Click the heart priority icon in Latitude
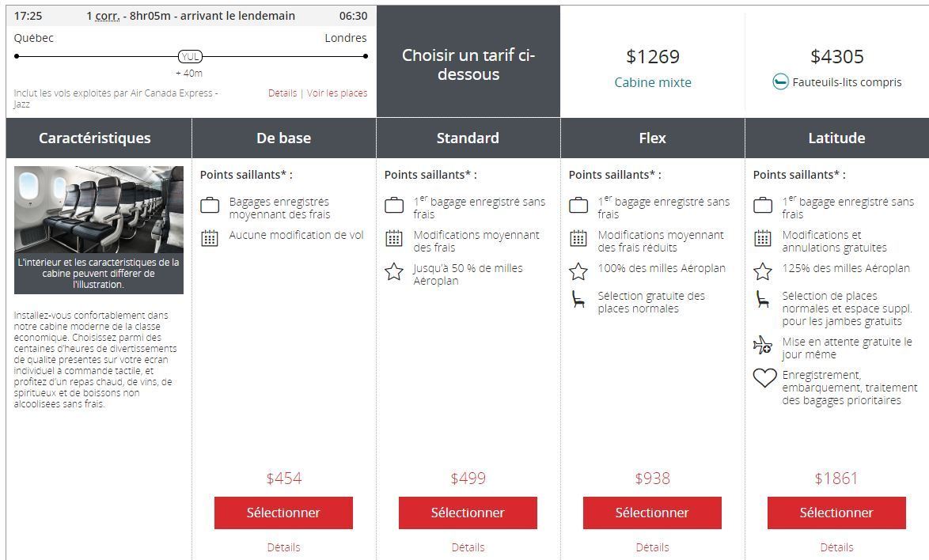Screen dimensions: 929x560 [x=764, y=377]
